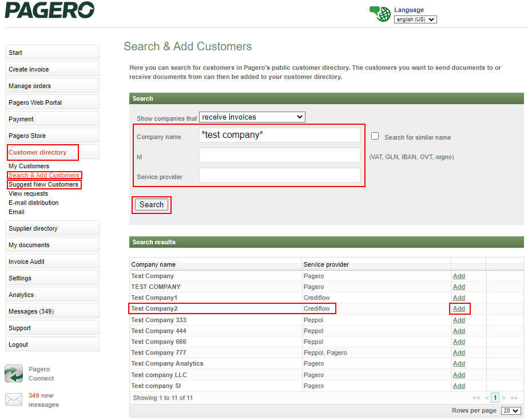Add Test Company 333

[459, 320]
